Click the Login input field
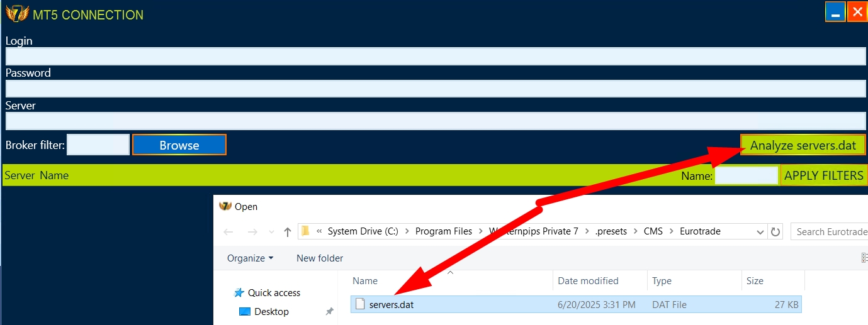Image resolution: width=868 pixels, height=325 pixels. pos(436,57)
